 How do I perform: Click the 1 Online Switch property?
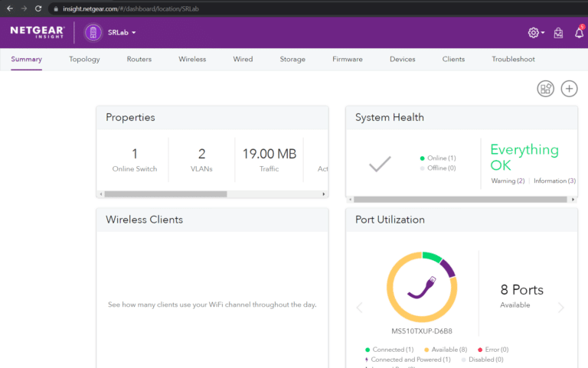click(x=135, y=160)
